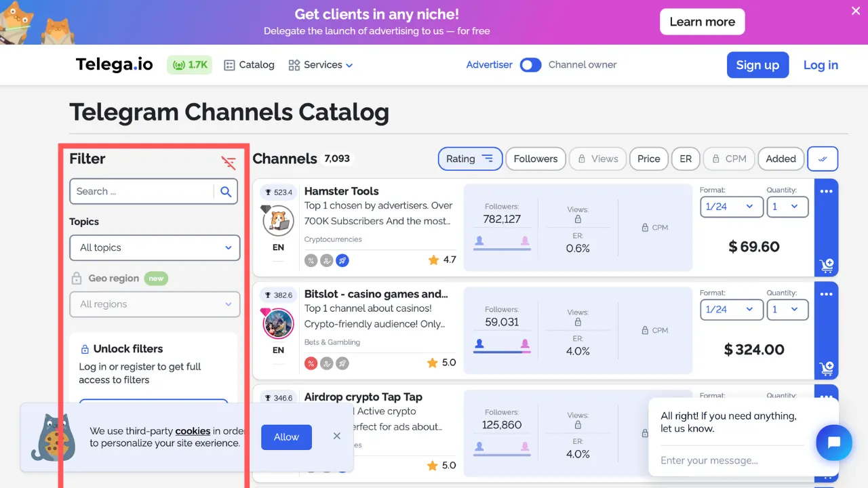Open the live chat bubble button
868x488 pixels.
click(x=834, y=443)
